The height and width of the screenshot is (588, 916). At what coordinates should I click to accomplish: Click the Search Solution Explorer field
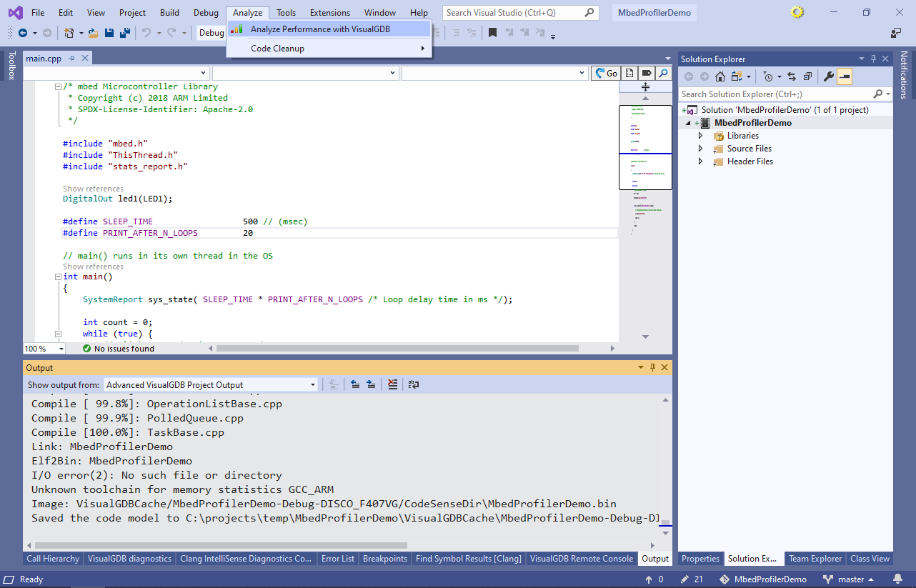785,94
